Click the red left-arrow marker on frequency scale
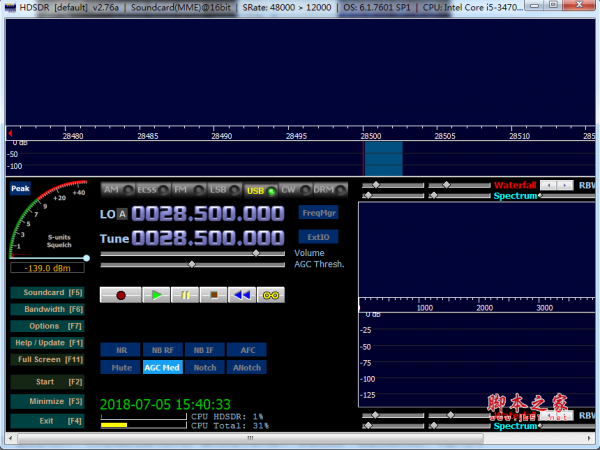The width and height of the screenshot is (600, 450). tap(10, 133)
